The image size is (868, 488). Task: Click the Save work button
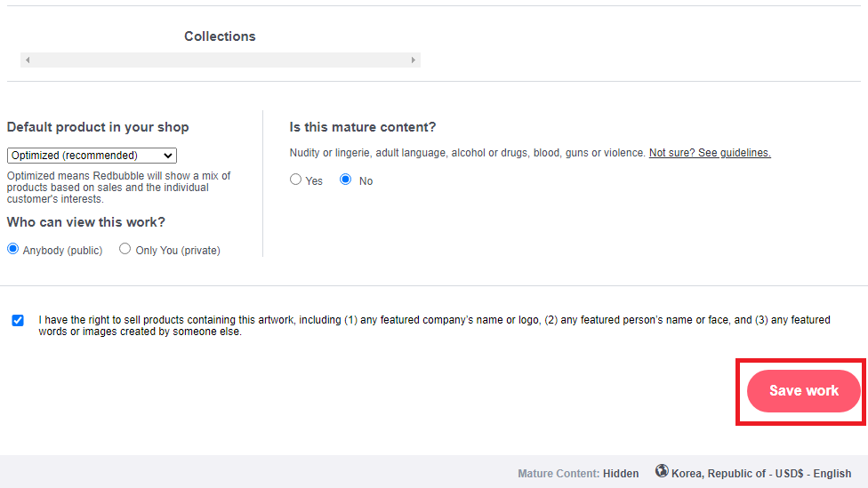(803, 390)
